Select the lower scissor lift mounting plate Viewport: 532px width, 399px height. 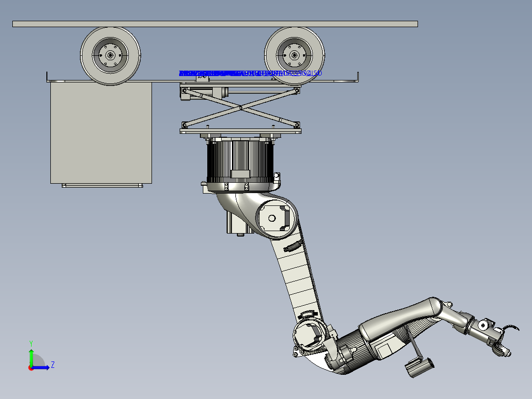240,131
